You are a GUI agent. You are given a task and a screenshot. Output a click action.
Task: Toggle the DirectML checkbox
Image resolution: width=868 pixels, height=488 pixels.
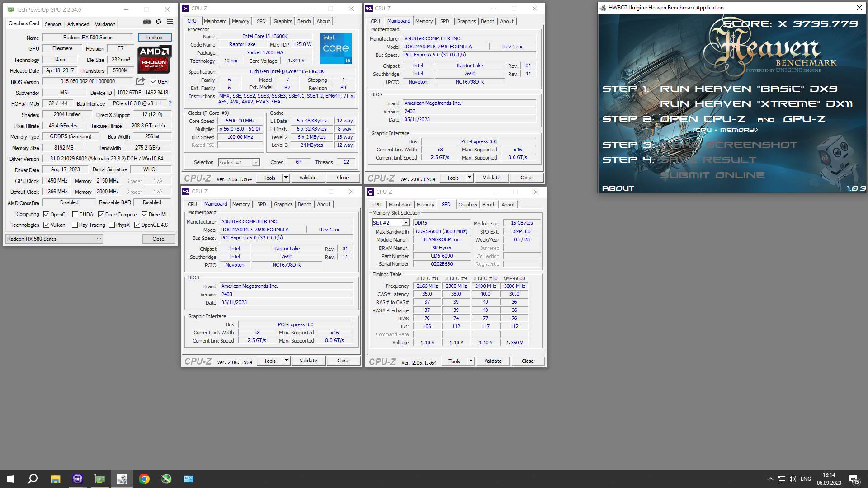[x=144, y=215]
